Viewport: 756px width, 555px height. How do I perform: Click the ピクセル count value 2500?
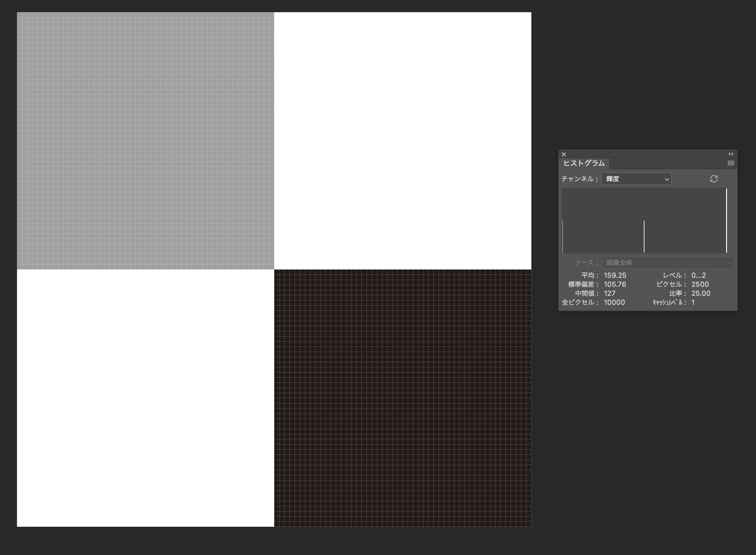pos(700,285)
